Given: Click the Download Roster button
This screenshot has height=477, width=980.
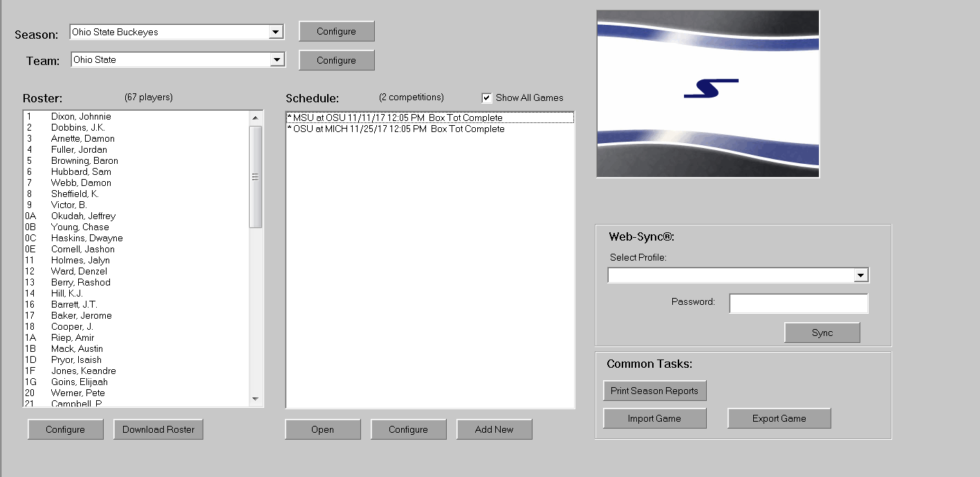Looking at the screenshot, I should click(x=158, y=429).
